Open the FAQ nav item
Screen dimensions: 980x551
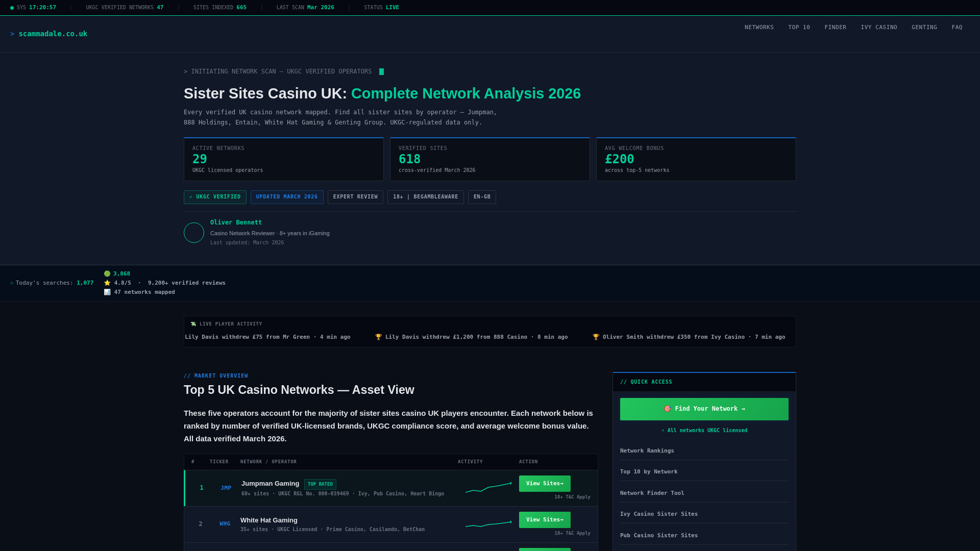[x=957, y=28]
